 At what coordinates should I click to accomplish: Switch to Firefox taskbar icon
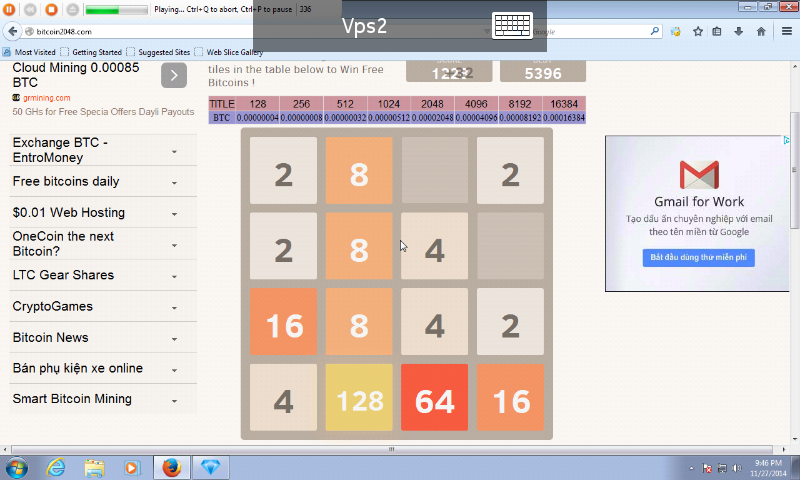point(172,468)
